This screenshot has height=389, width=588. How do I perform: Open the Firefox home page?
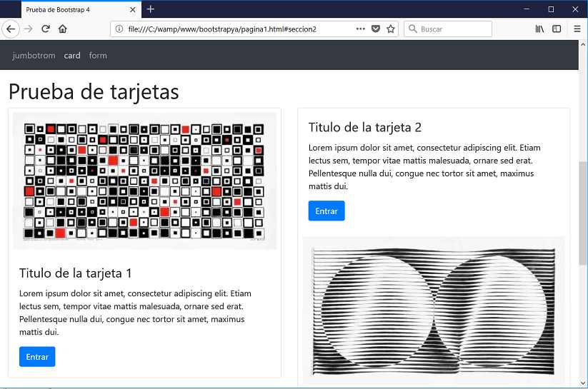click(x=63, y=29)
